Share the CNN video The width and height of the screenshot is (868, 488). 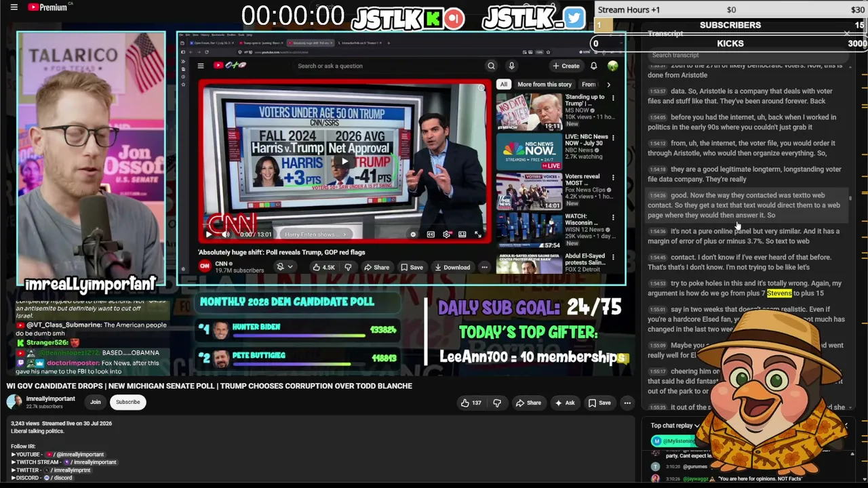coord(376,267)
